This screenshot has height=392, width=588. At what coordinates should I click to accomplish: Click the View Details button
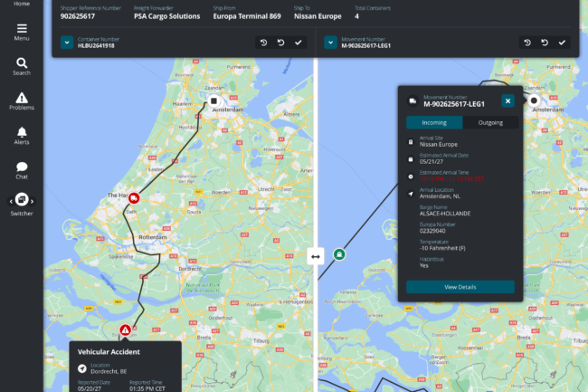click(460, 287)
